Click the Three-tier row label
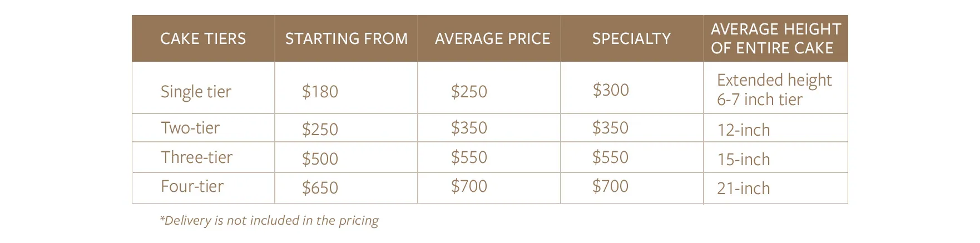 tap(196, 157)
